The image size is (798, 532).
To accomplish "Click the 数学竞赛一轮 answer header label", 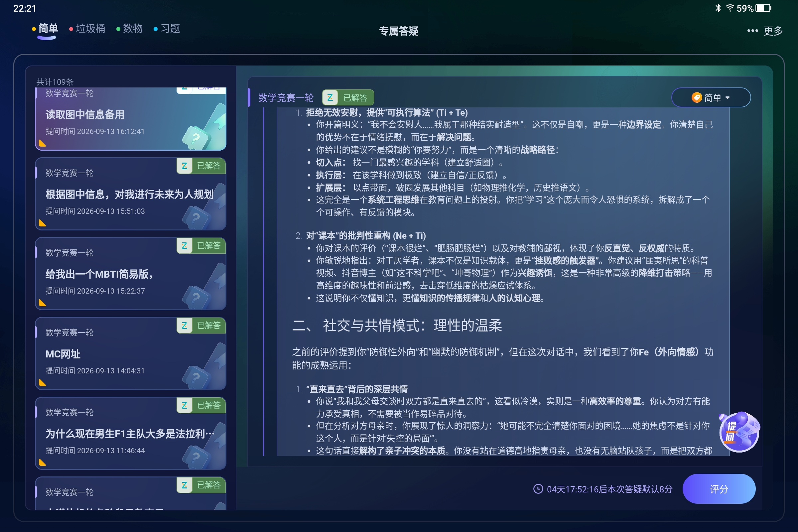I will click(x=286, y=98).
